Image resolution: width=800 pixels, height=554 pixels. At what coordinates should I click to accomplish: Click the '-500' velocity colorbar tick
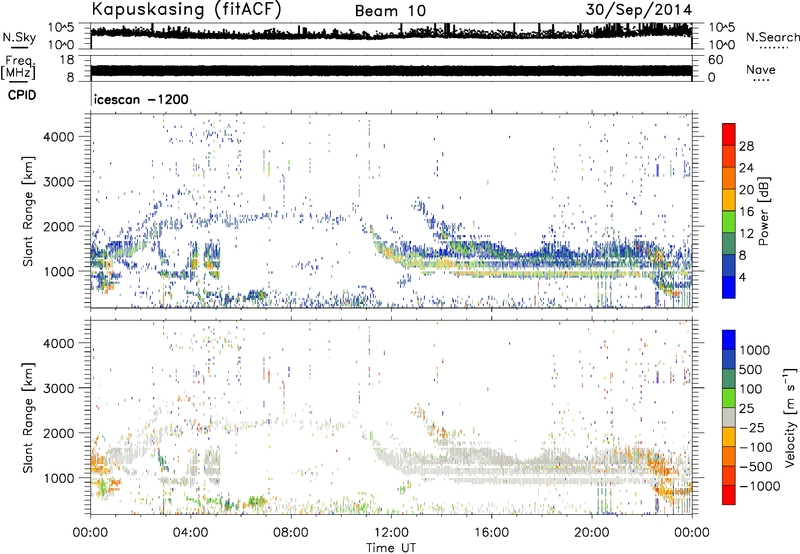[x=756, y=466]
